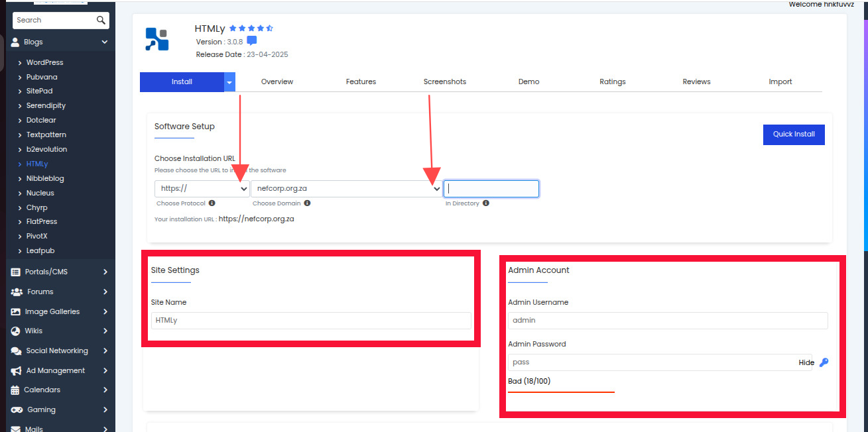Select Textpattern in the sidebar
868x432 pixels.
(46, 135)
